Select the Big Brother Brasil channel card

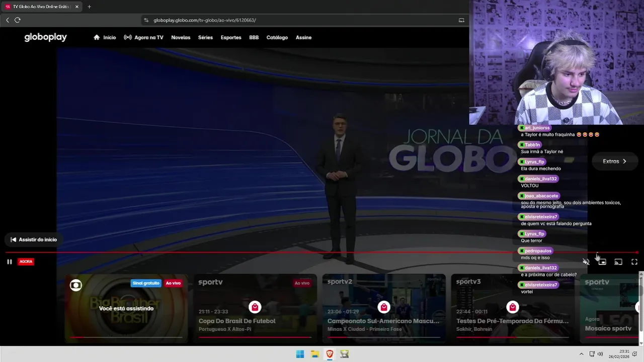click(x=126, y=308)
